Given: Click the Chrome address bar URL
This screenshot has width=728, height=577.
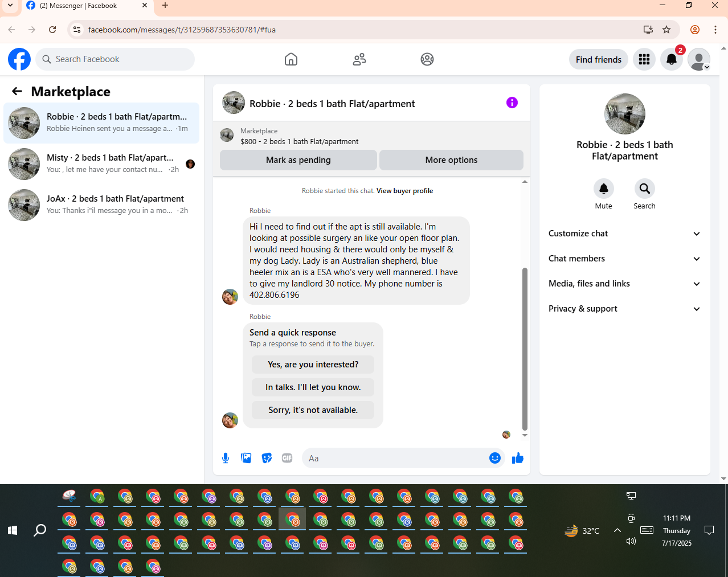Looking at the screenshot, I should coord(182,30).
